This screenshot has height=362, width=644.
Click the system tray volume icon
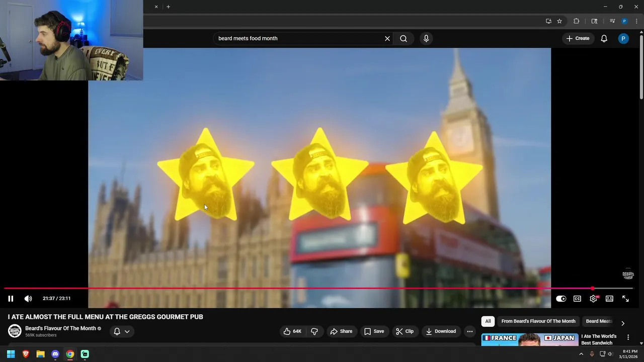tap(610, 354)
